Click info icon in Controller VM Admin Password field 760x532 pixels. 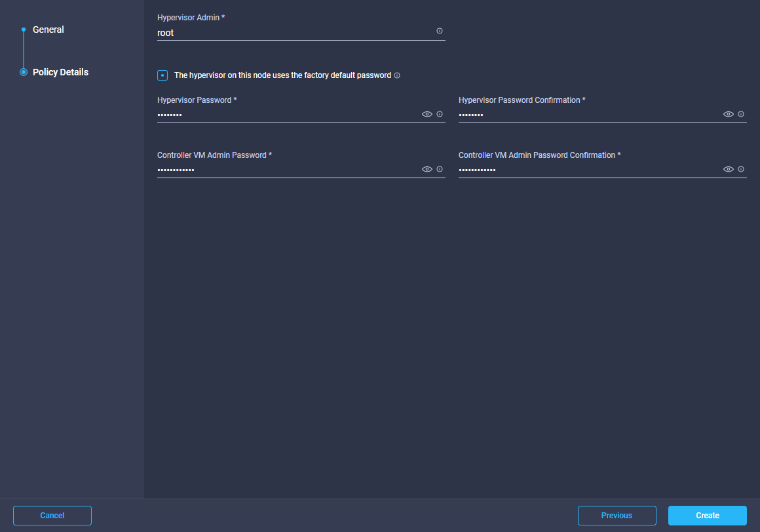pos(440,169)
